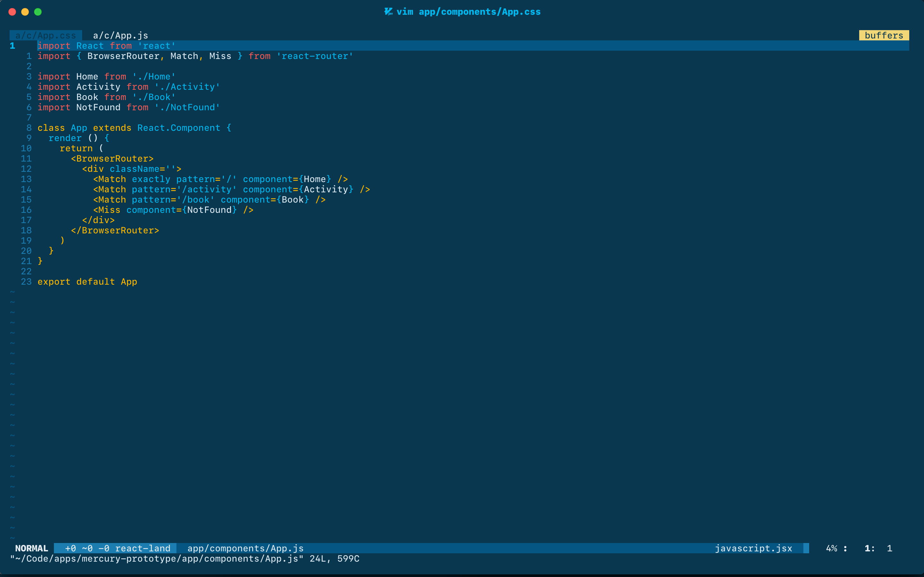The height and width of the screenshot is (577, 924).
Task: Click the app/components/App.js statusline filename
Action: (x=245, y=548)
